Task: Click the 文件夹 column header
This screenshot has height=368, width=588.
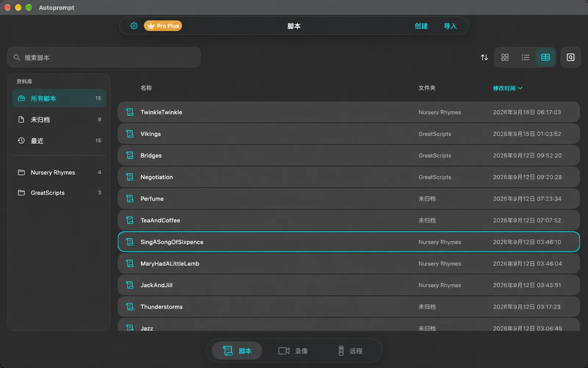Action: pos(427,88)
